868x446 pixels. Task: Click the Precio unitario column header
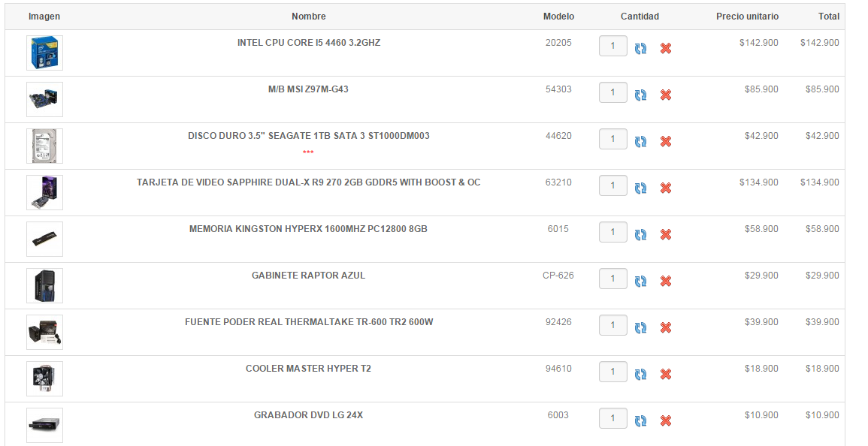(x=747, y=17)
